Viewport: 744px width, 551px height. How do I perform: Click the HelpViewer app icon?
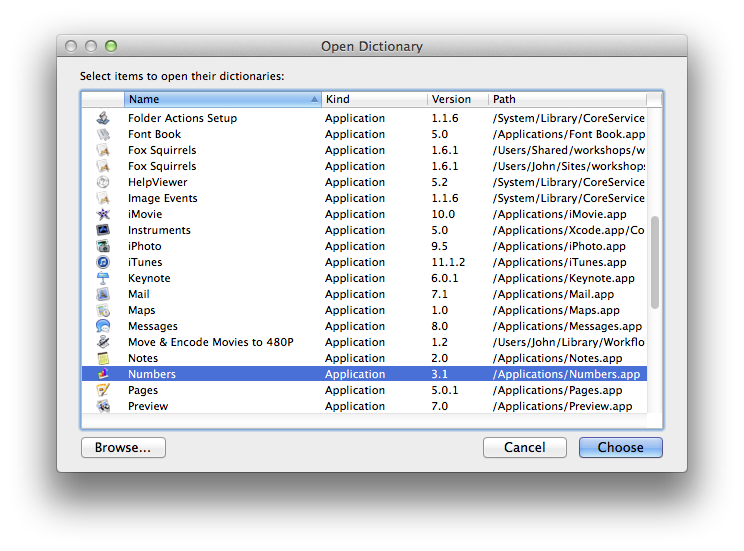(x=103, y=182)
